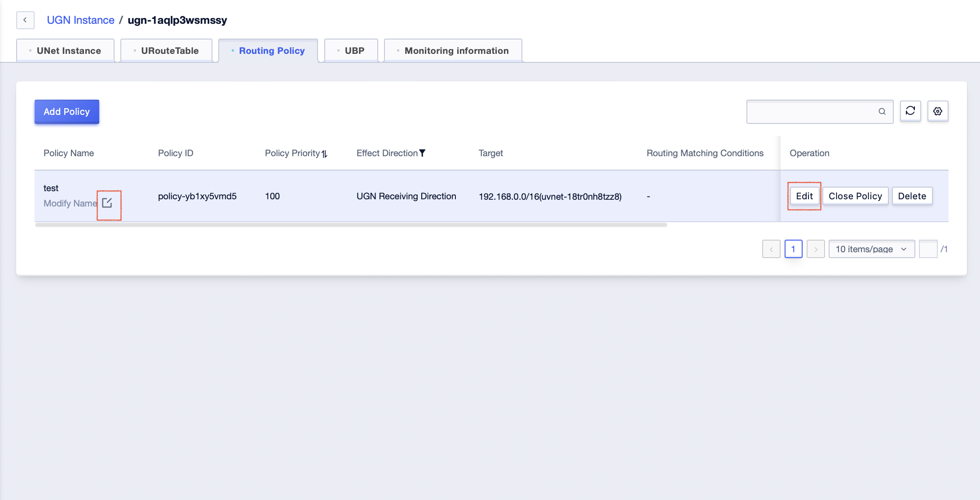980x500 pixels.
Task: Open the UBP tab
Action: pyautogui.click(x=351, y=51)
